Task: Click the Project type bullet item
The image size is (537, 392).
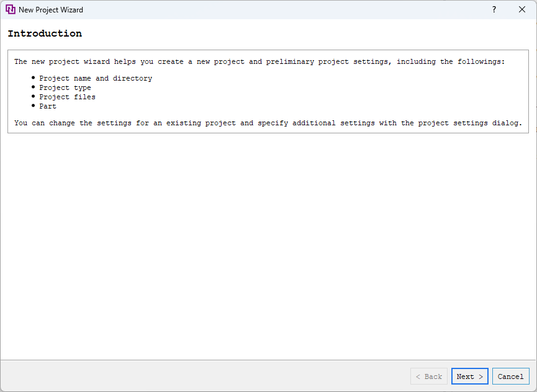Action: coord(65,87)
